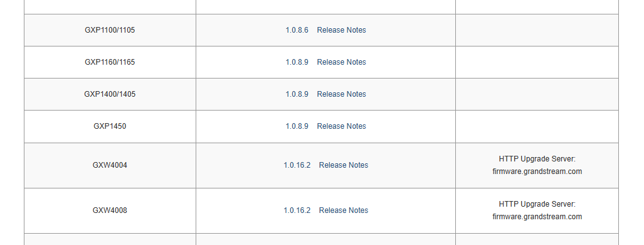
Task: Click the HTTP Upgrade Server text for GXW4008
Action: 537,204
